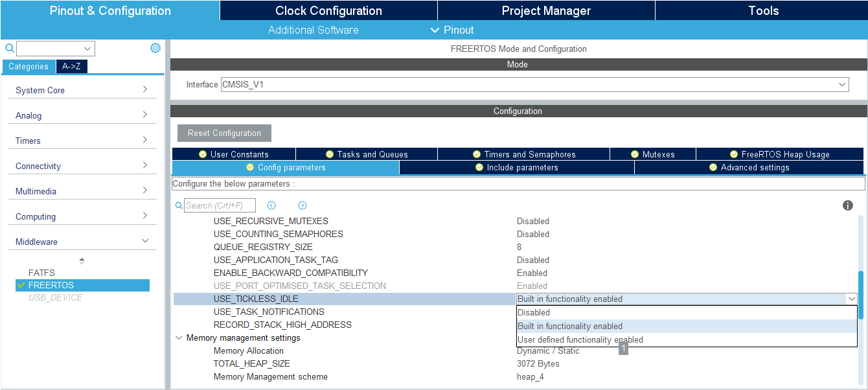The image size is (868, 390).
Task: Click QUEUE_REGISTRY_SIZE value 8
Action: 519,247
